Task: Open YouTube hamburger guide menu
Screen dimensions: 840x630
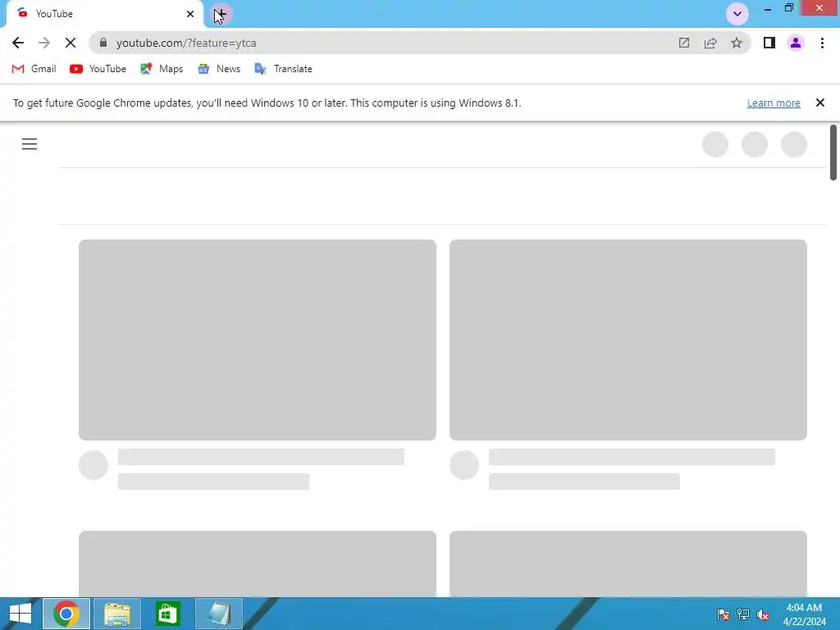Action: 30,144
